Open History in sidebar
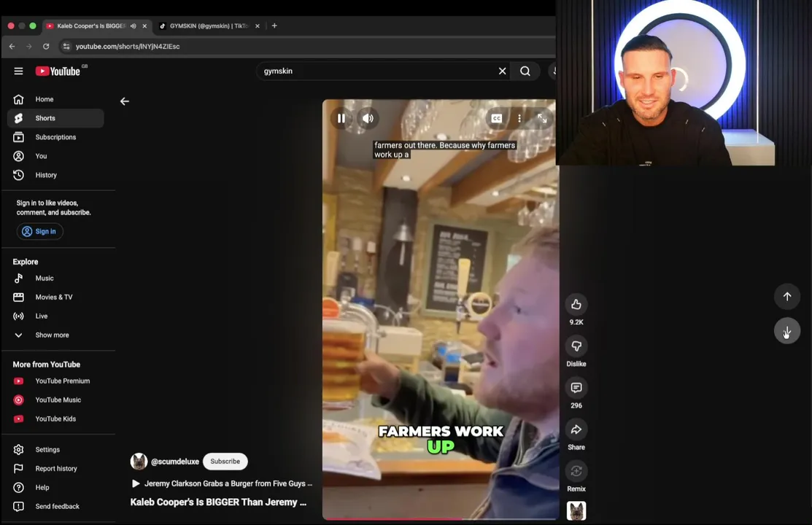This screenshot has height=525, width=812. (55, 175)
